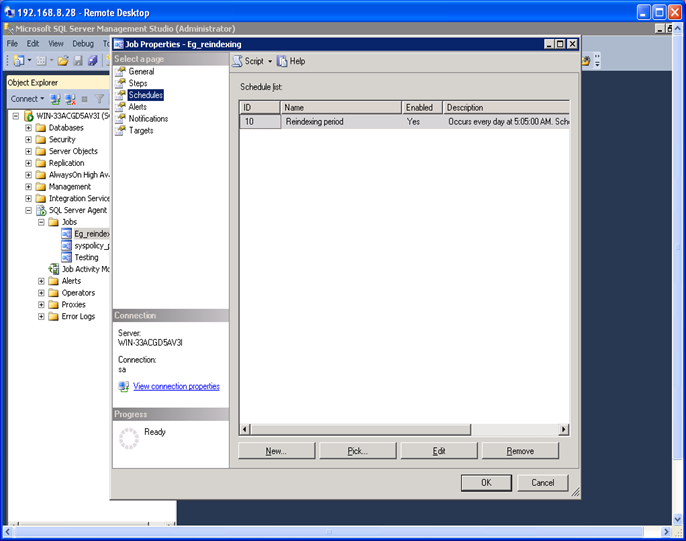Viewport: 686px width, 541px height.
Task: Click the Script icon in dialog toolbar
Action: 237,61
